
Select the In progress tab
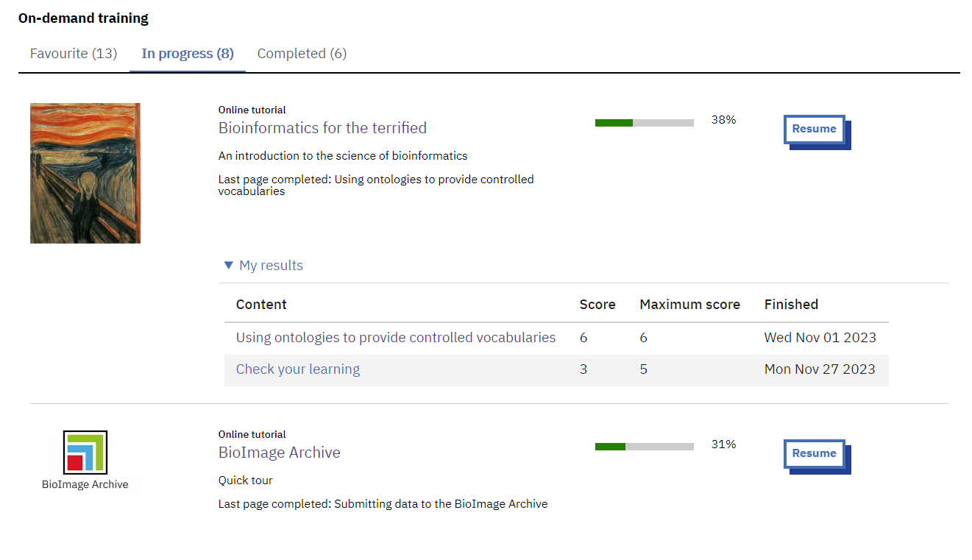click(x=187, y=53)
